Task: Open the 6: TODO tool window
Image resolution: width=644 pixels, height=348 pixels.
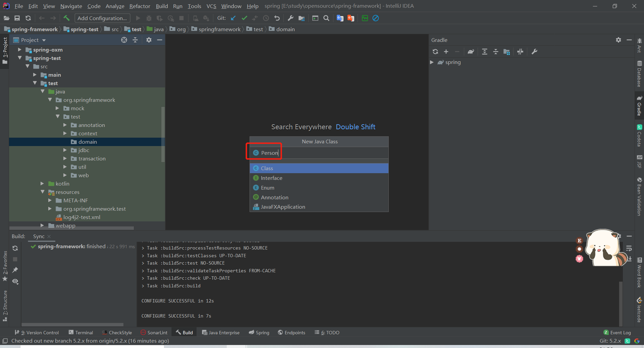Action: 327,332
